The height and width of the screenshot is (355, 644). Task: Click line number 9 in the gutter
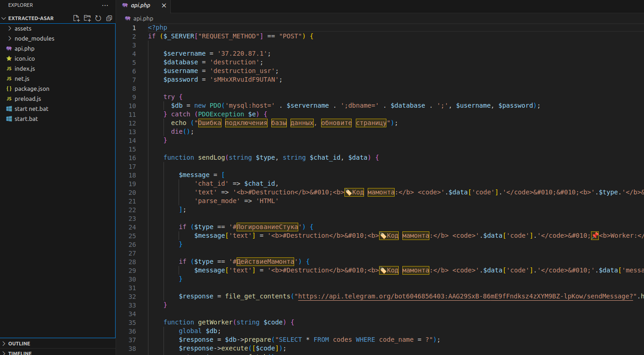coord(134,97)
